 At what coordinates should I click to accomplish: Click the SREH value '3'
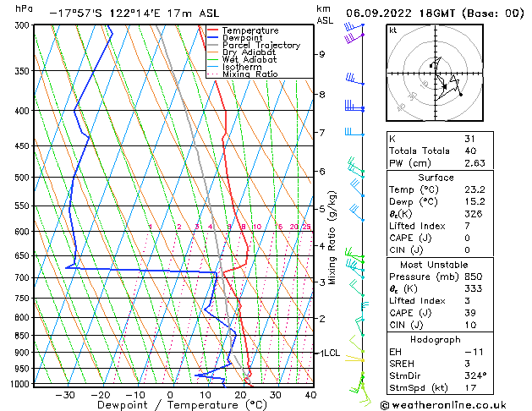pos(467,364)
